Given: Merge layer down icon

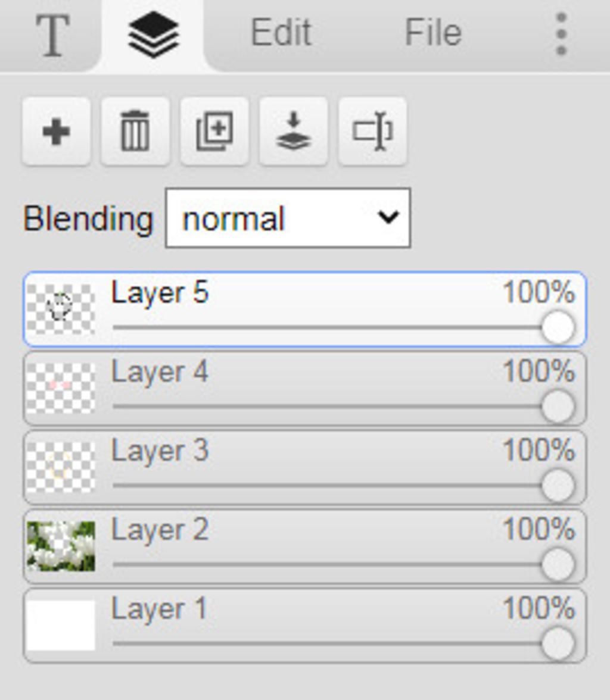Looking at the screenshot, I should (294, 131).
